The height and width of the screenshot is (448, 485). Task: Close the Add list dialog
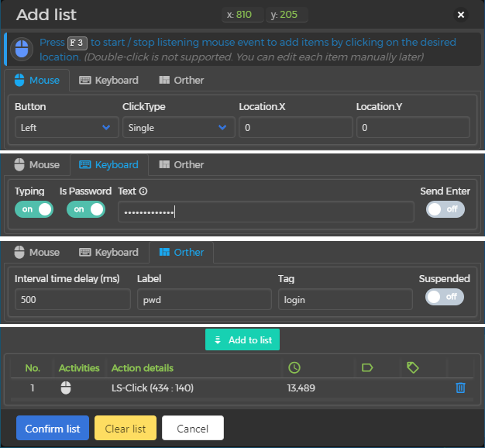(460, 15)
